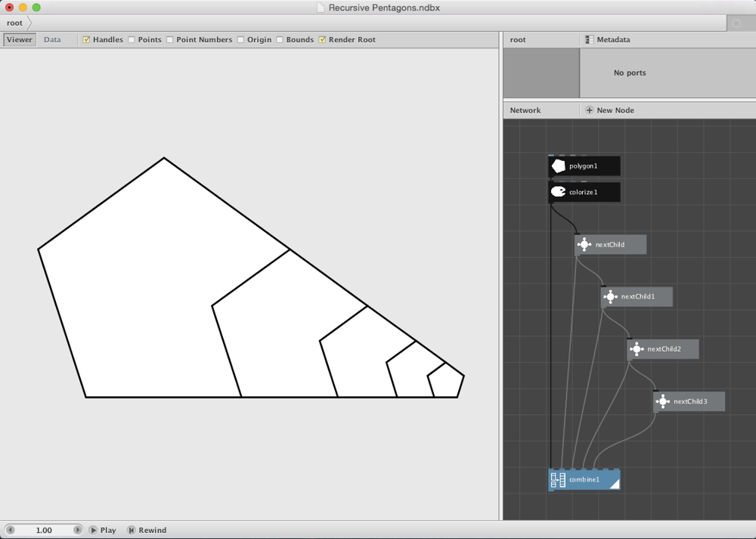Screen dimensions: 756x539
Task: Select the nextChild node label
Action: pyautogui.click(x=610, y=244)
